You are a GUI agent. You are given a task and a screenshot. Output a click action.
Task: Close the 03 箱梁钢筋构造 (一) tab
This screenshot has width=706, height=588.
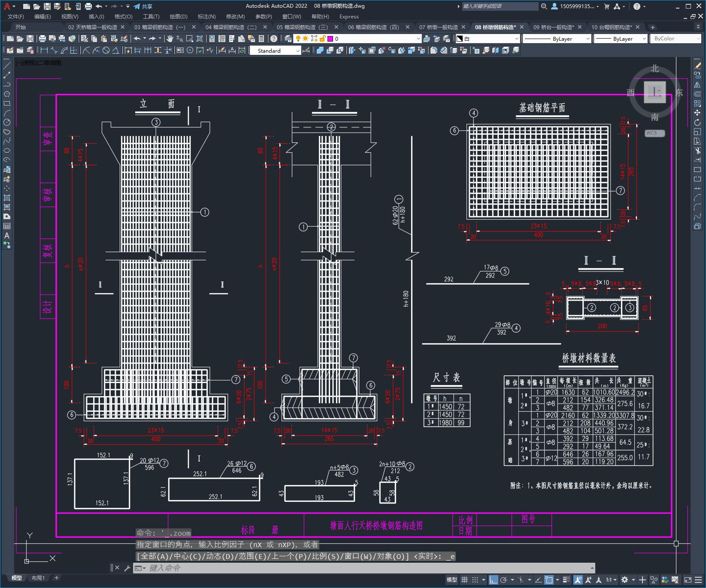pos(194,27)
